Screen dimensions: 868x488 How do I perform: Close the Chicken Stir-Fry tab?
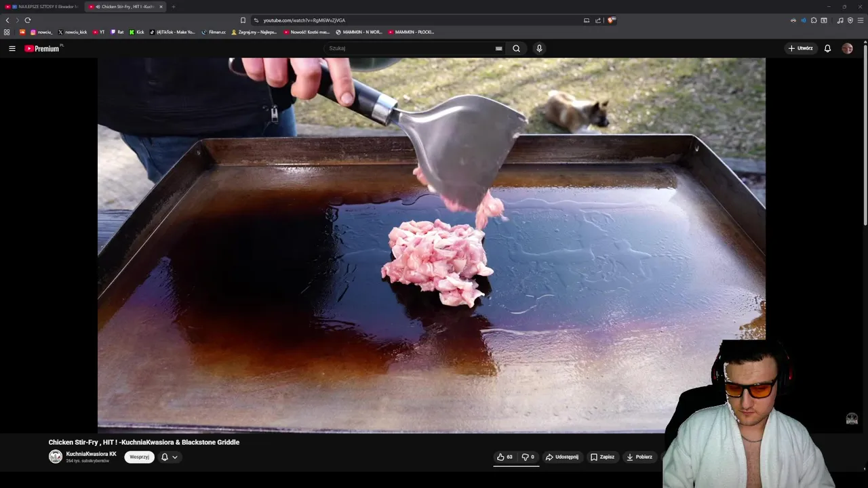point(161,7)
